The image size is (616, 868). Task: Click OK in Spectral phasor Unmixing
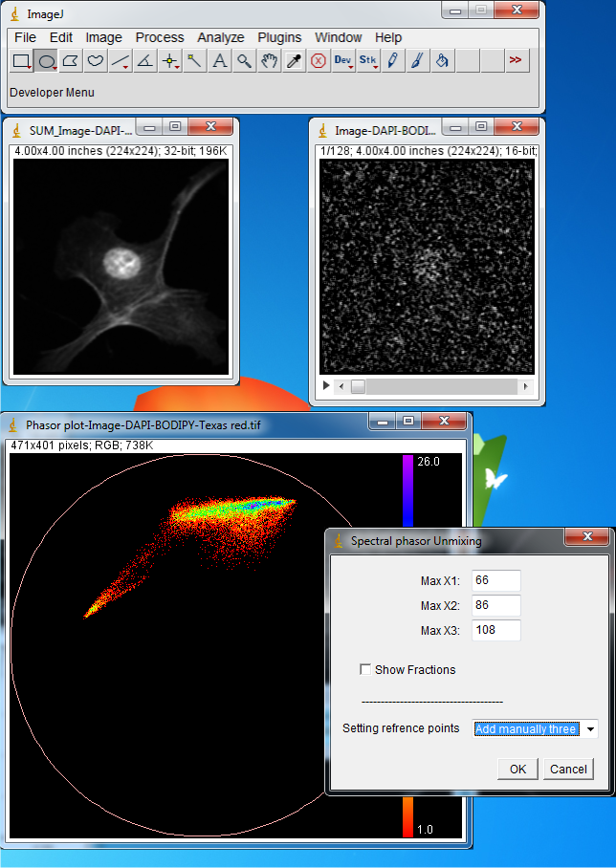pos(517,769)
